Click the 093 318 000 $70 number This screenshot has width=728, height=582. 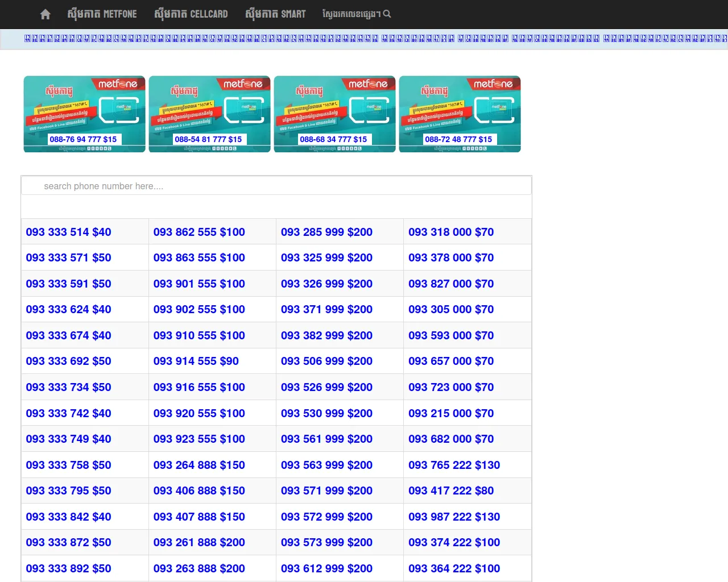(451, 232)
